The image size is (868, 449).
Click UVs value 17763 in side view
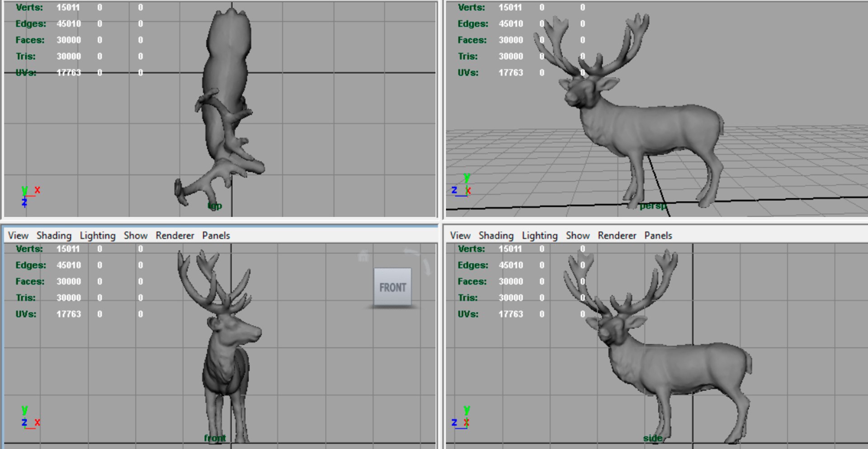click(511, 314)
